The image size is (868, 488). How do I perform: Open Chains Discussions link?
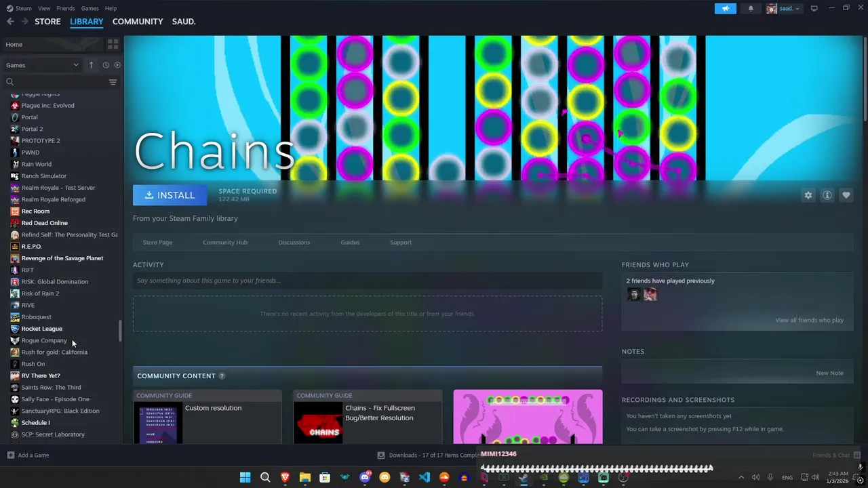click(294, 243)
